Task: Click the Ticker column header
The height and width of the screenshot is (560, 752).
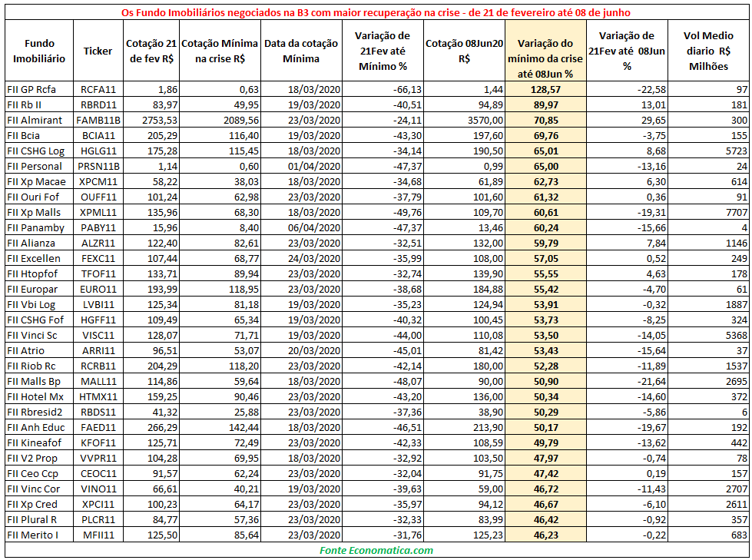Action: (98, 51)
